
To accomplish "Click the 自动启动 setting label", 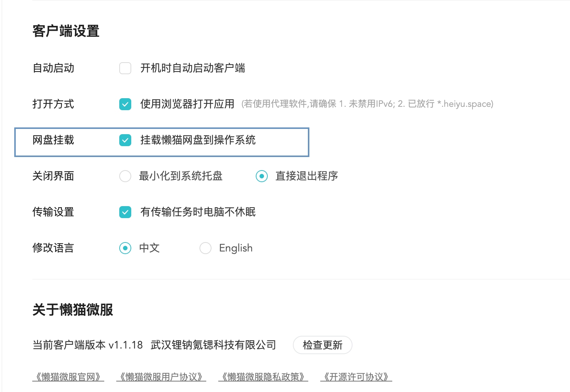I will 53,68.
